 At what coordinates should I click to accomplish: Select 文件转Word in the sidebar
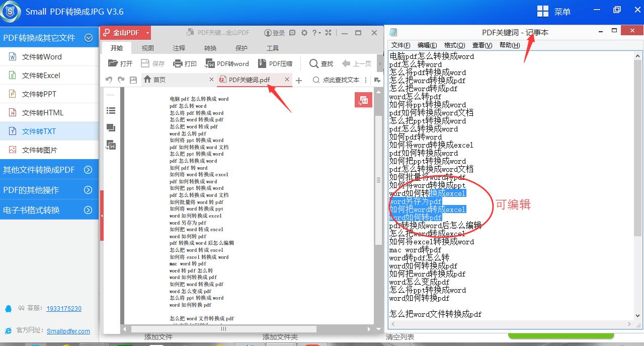point(49,57)
